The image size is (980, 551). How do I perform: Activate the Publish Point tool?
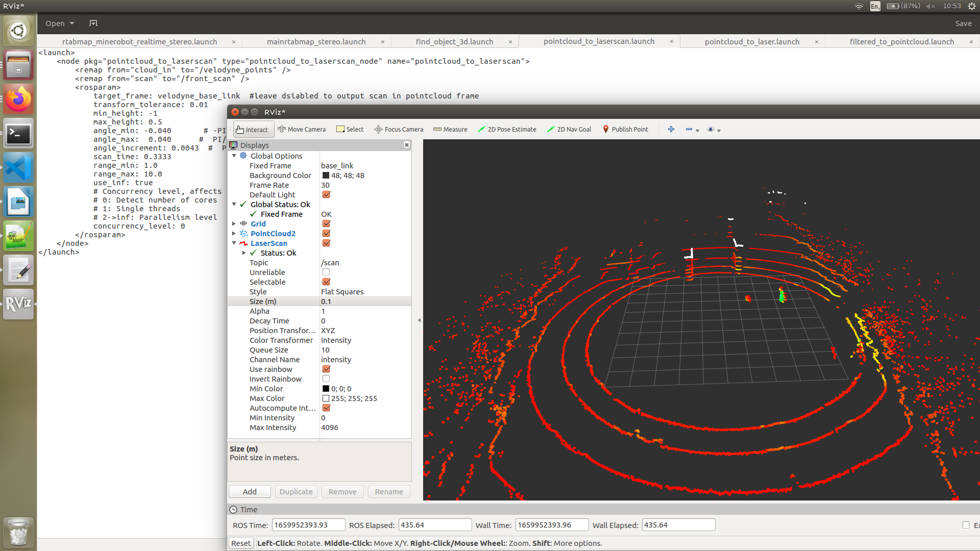[x=625, y=130]
